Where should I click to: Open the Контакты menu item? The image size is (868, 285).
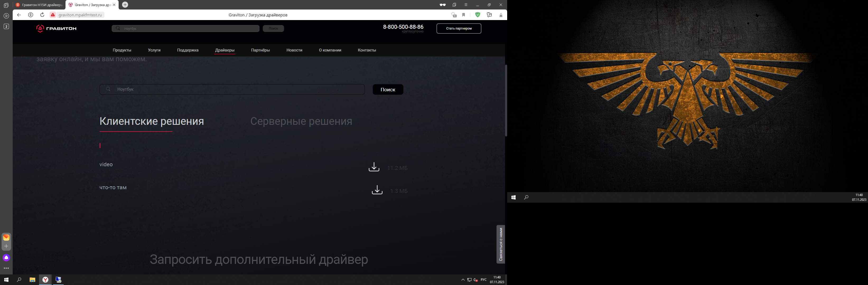367,50
